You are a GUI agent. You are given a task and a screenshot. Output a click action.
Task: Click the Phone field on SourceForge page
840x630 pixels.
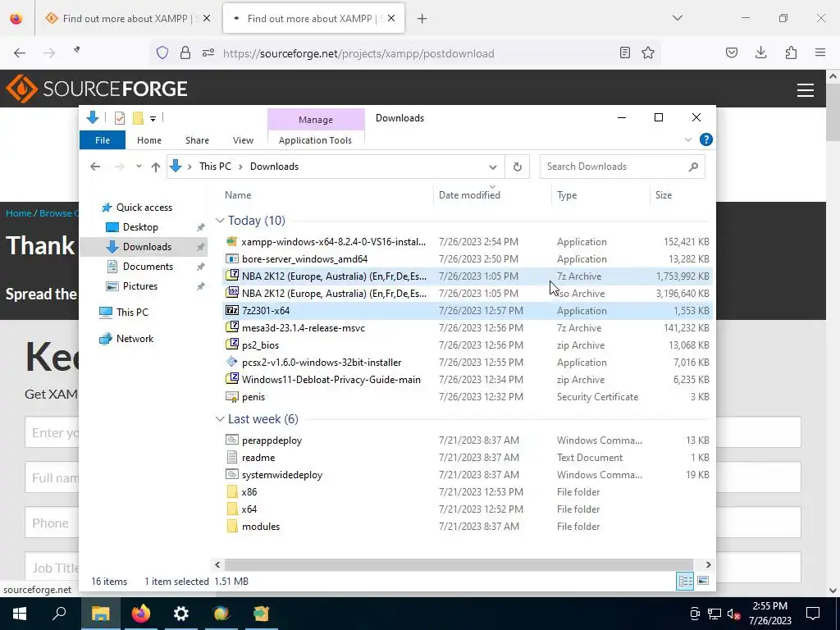[52, 523]
